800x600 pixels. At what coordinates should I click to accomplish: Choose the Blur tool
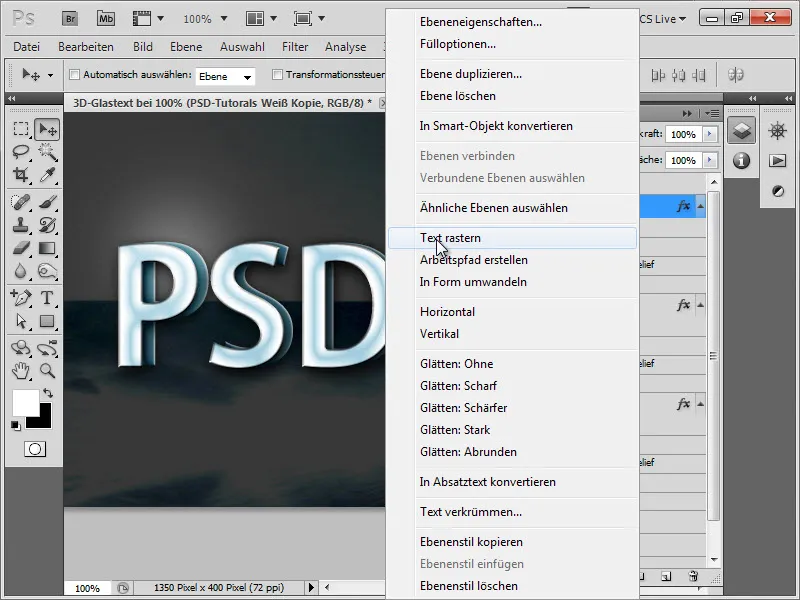point(21,271)
